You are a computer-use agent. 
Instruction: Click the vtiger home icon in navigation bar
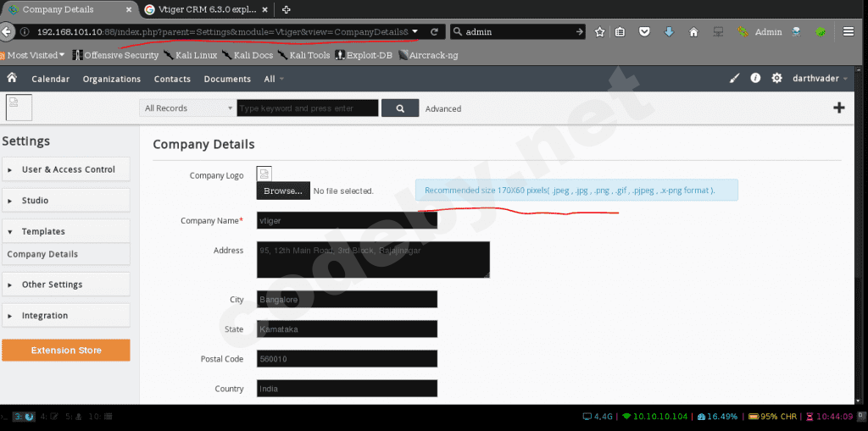coord(12,78)
